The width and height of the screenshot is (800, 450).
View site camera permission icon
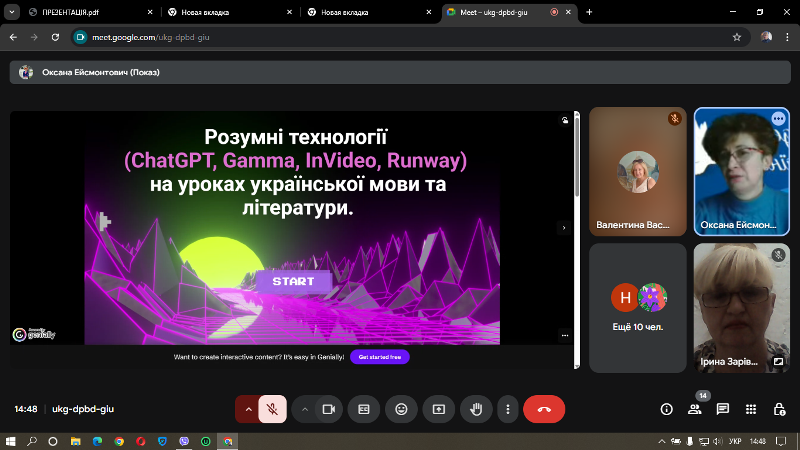[80, 37]
